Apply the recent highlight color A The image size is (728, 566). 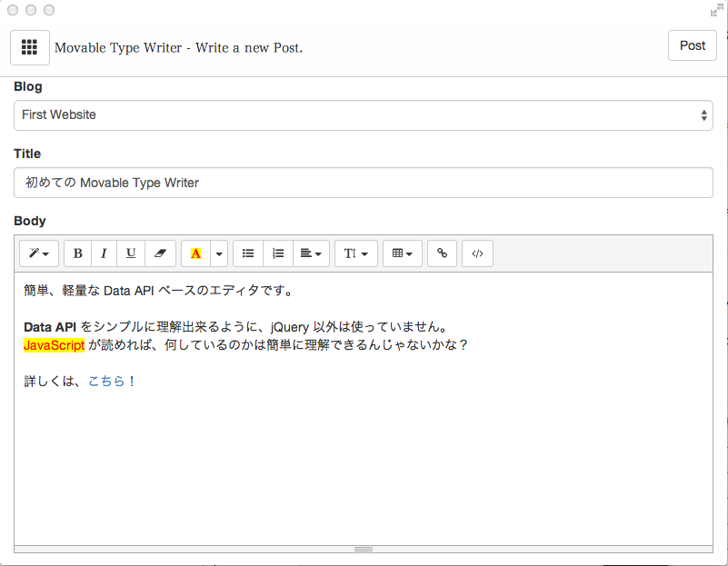pos(195,253)
